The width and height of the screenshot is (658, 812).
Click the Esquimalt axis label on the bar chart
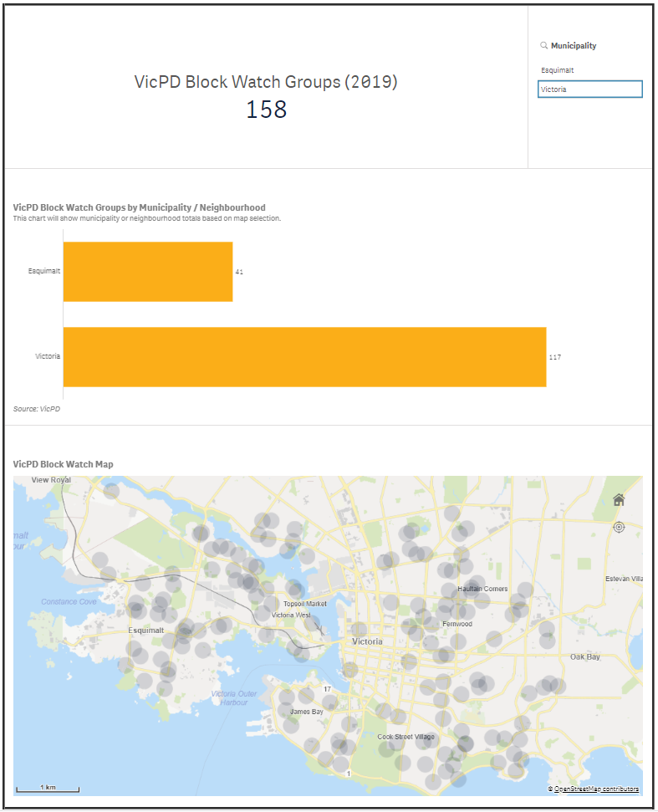pyautogui.click(x=42, y=272)
